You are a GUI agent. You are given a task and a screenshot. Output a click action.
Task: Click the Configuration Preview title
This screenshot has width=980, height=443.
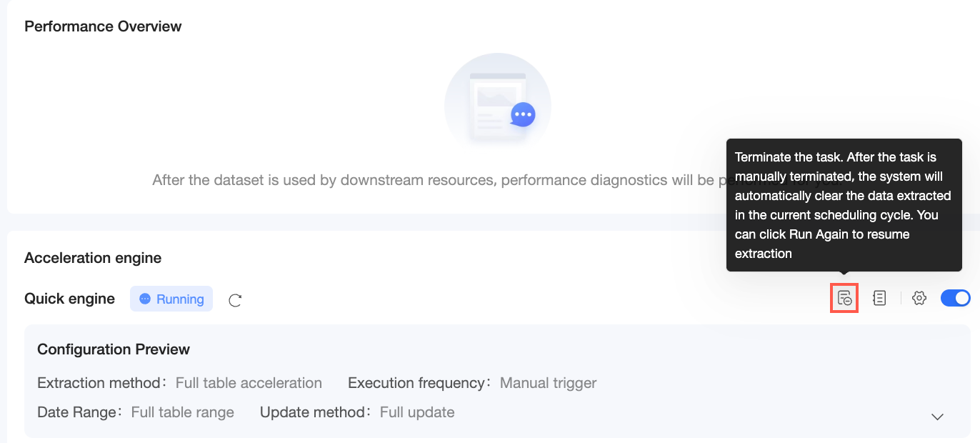(114, 349)
